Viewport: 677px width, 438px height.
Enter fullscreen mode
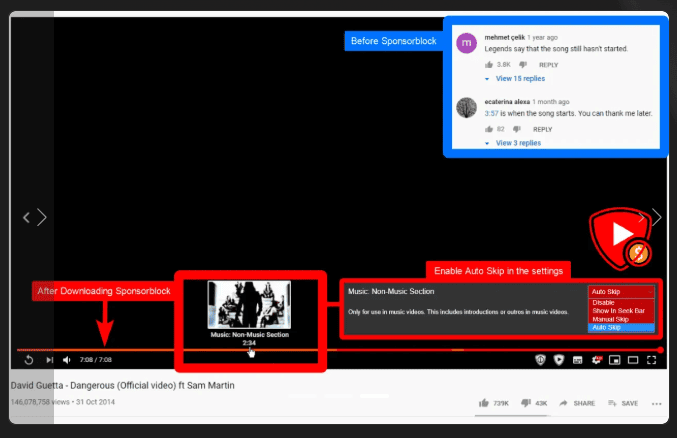[x=652, y=360]
